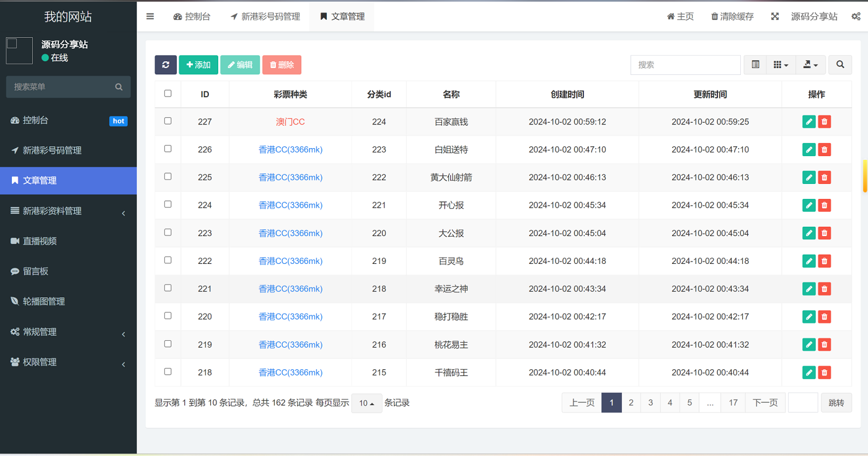The width and height of the screenshot is (868, 456).
Task: Enter fullscreen using the expand arrows icon
Action: (x=774, y=17)
